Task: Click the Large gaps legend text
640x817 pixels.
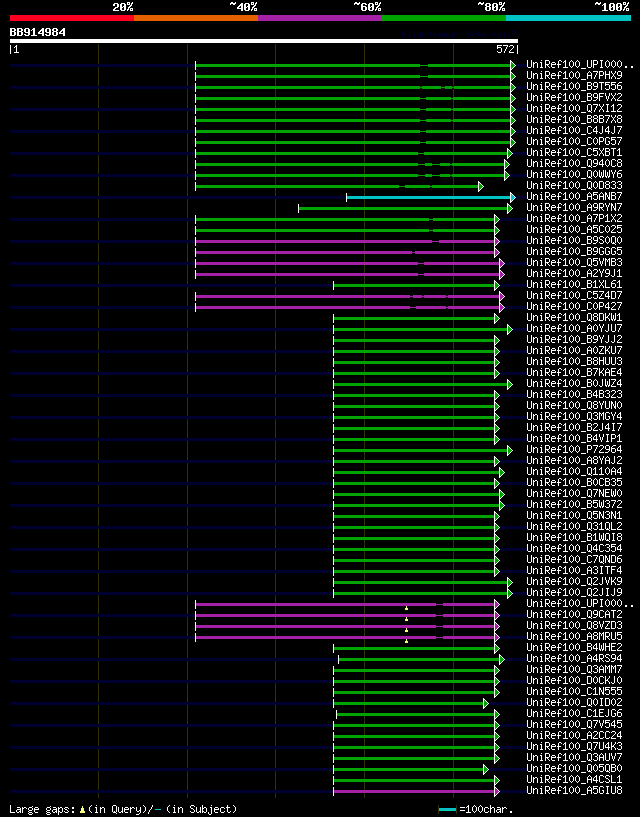Action: 123,809
